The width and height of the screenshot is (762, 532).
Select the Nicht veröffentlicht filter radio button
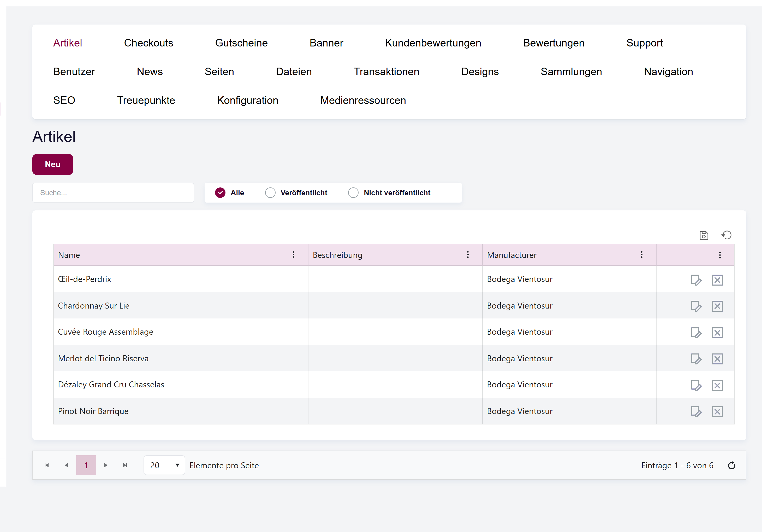(353, 193)
